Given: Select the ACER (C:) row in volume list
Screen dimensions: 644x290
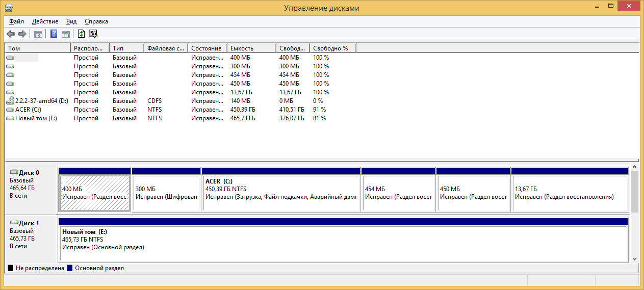Looking at the screenshot, I should coord(29,110).
